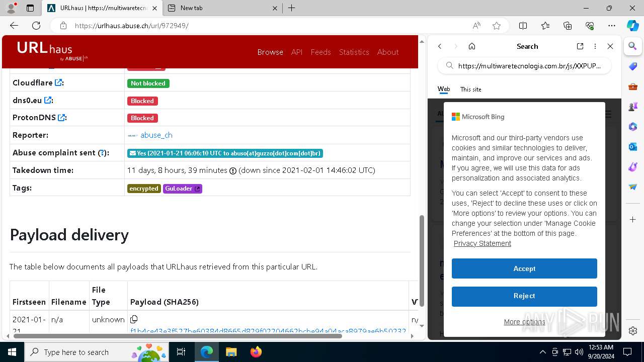Open Statistics menu on URLhaus
Image resolution: width=644 pixels, height=362 pixels.
coord(354,52)
